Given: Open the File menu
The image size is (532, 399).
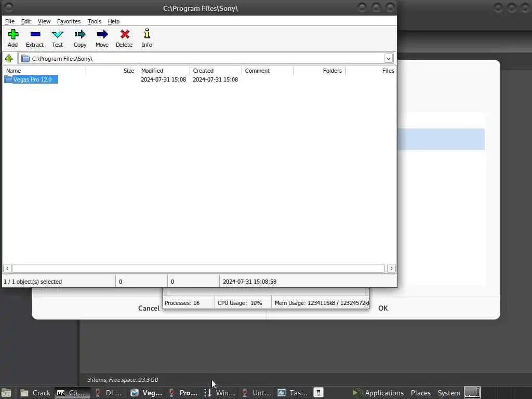Looking at the screenshot, I should click(x=9, y=21).
